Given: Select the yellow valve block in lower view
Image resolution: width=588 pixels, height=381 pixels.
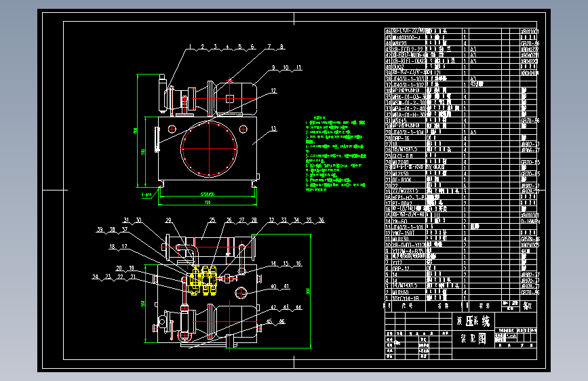Looking at the screenshot, I should pos(203,281).
